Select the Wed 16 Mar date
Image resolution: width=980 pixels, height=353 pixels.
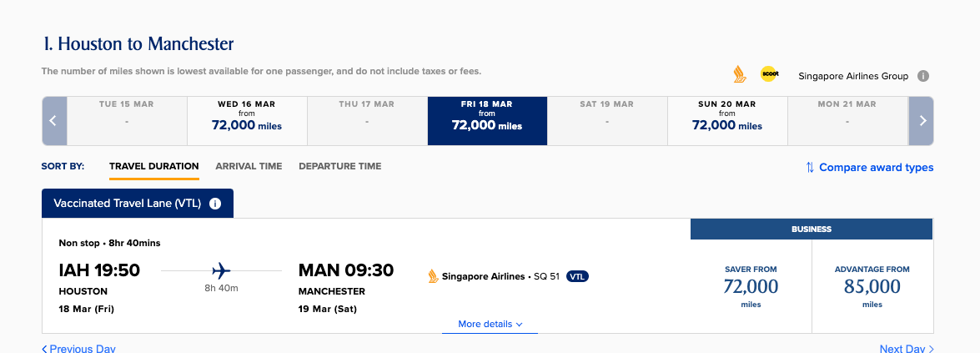(x=247, y=121)
